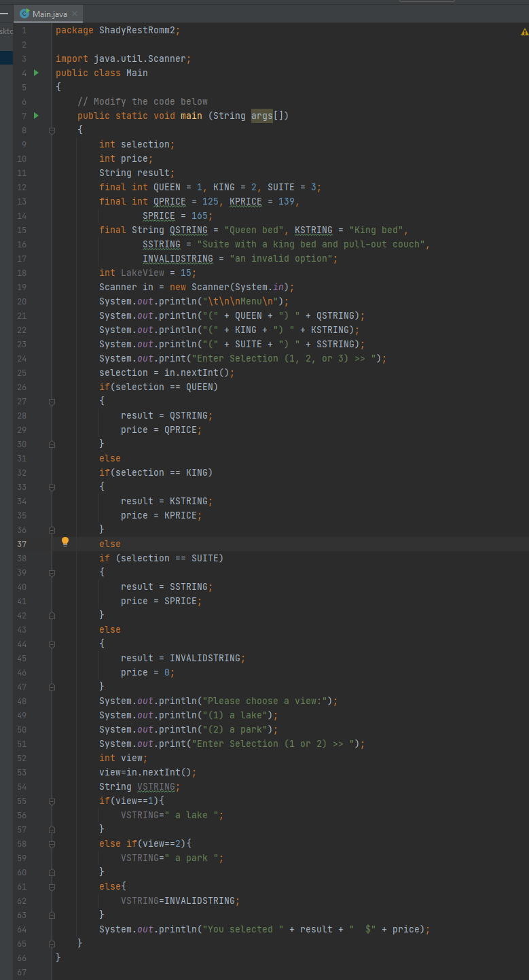Viewport: 529px width, 980px height.
Task: Collapse the else if view==2 block at line 58
Action: pos(52,843)
